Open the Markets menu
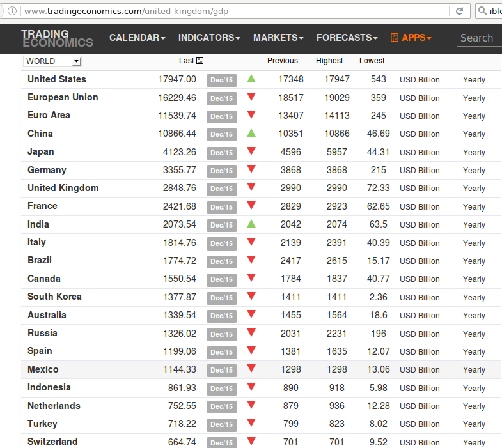 (x=278, y=38)
